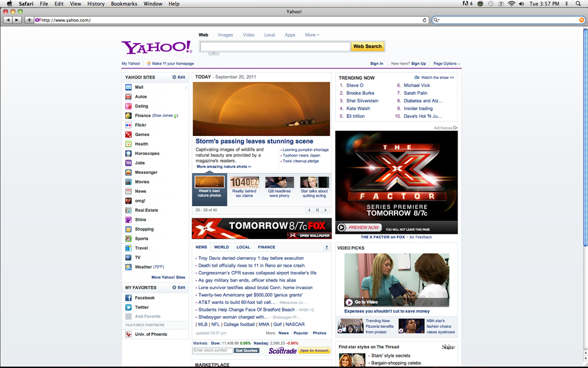Open the Movies icon
This screenshot has height=368, width=588.
[128, 182]
